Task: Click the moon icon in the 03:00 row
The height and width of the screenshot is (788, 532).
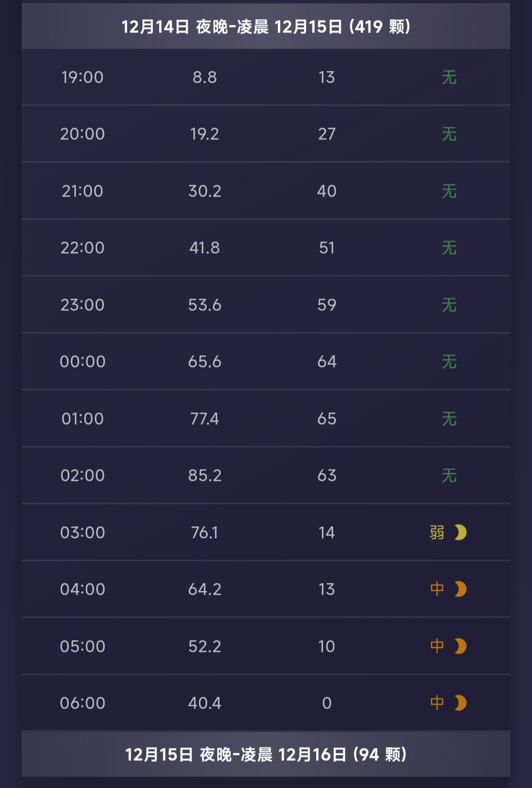Action: tap(460, 532)
